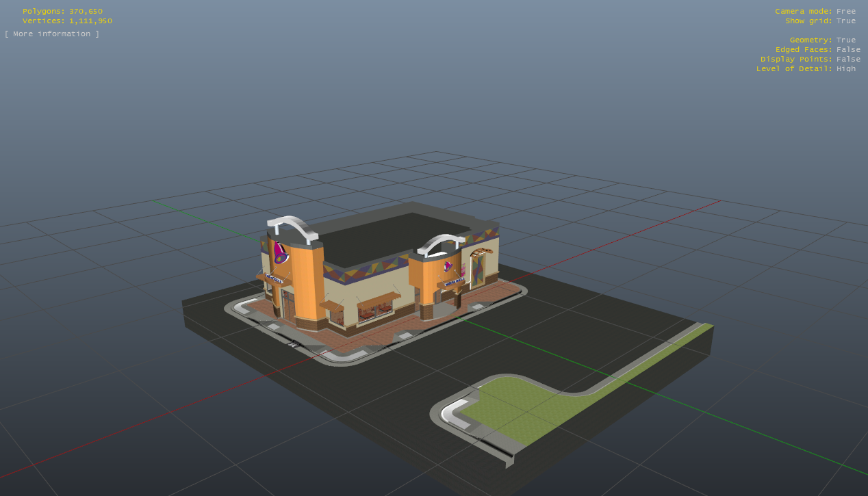Click the Vertices count readout
The image size is (868, 496).
tap(67, 21)
